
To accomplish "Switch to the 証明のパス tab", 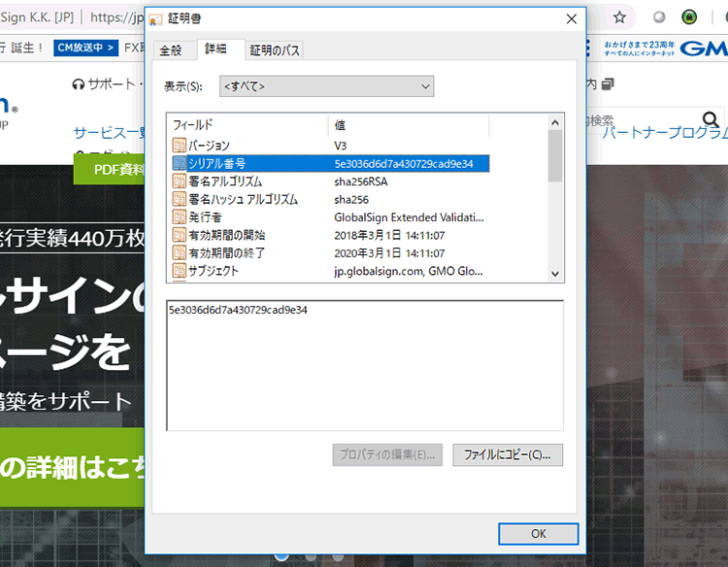I will tap(275, 50).
